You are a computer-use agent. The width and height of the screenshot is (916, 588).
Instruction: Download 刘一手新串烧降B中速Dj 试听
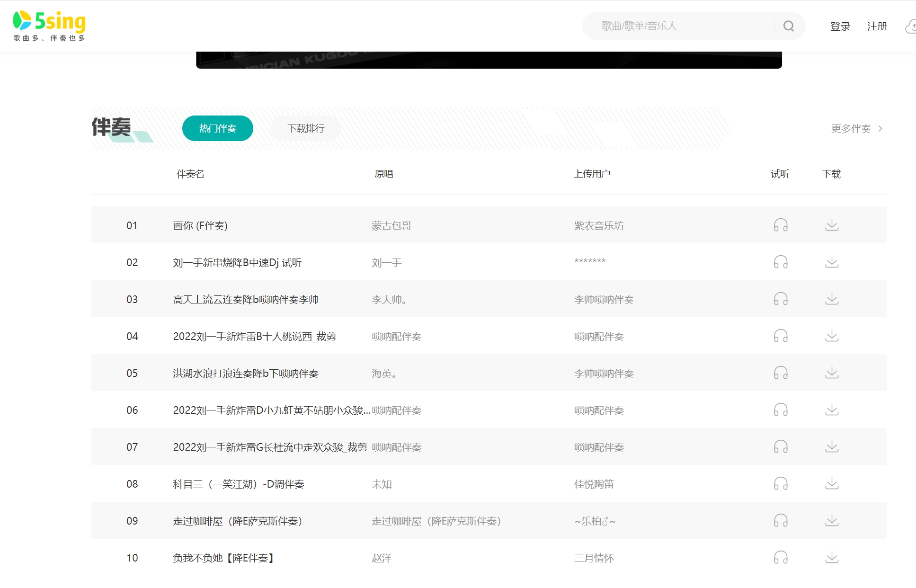(832, 262)
